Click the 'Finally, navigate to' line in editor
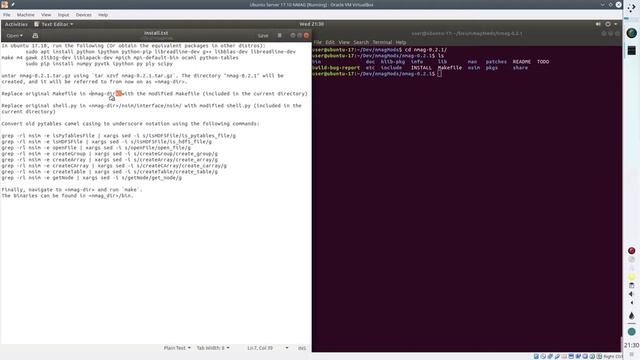The image size is (640, 360). pyautogui.click(x=72, y=190)
